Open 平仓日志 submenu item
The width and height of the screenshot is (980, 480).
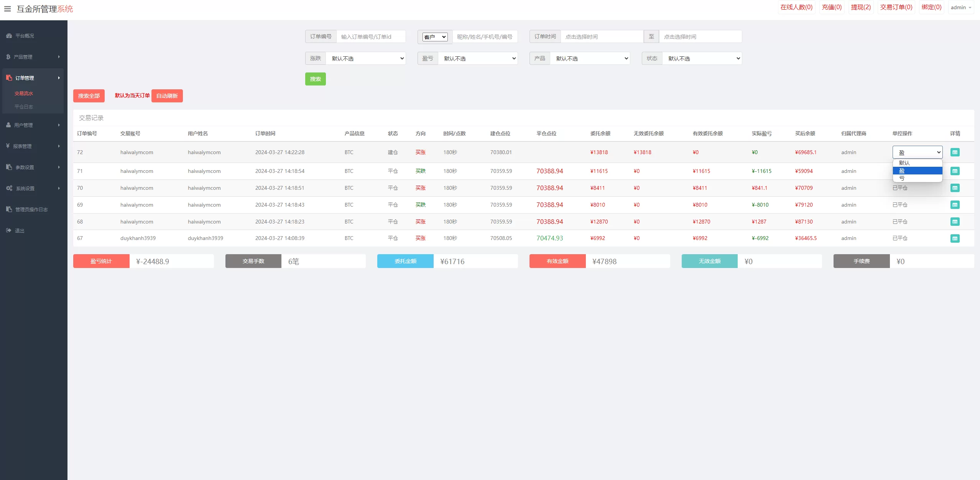[x=24, y=107]
